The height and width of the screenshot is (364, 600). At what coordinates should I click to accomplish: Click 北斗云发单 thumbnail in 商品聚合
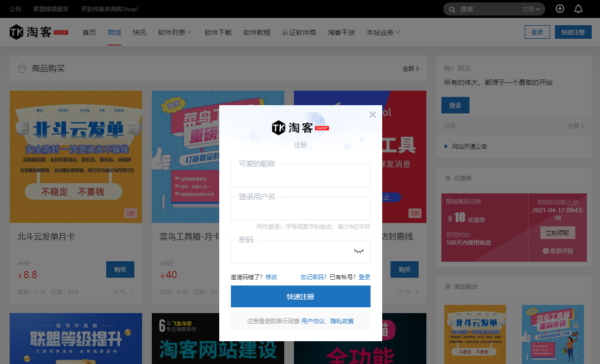(475, 334)
